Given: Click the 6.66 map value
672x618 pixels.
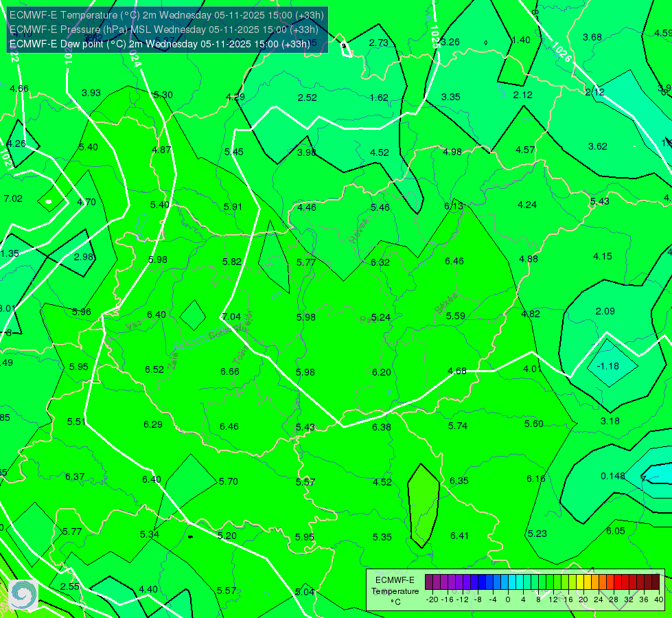Looking at the screenshot, I should coord(230,371).
